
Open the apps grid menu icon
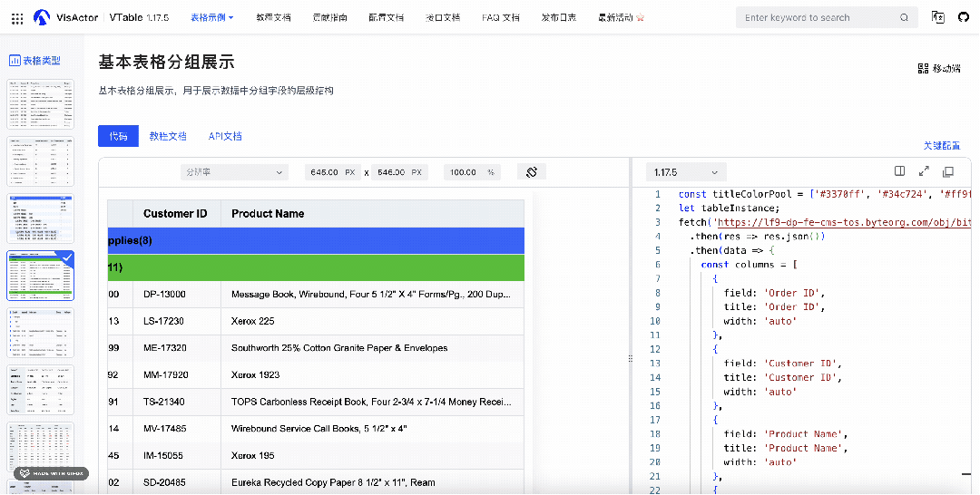(17, 19)
